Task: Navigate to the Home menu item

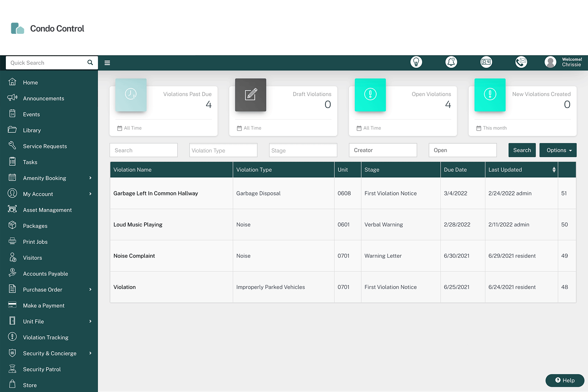Action: (30, 82)
